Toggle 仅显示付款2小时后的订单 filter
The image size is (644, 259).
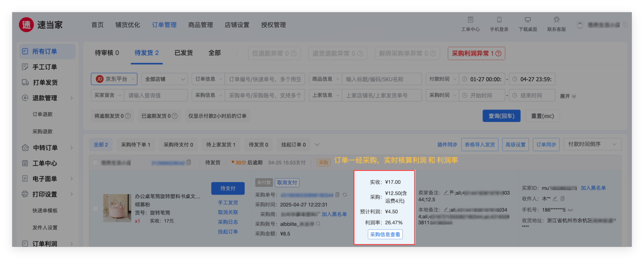217,116
